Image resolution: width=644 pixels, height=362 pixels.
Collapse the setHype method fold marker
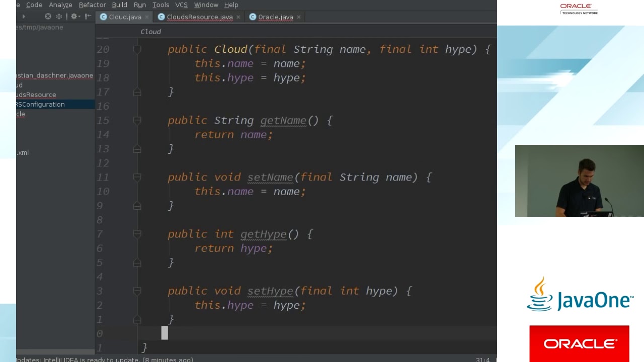click(137, 291)
